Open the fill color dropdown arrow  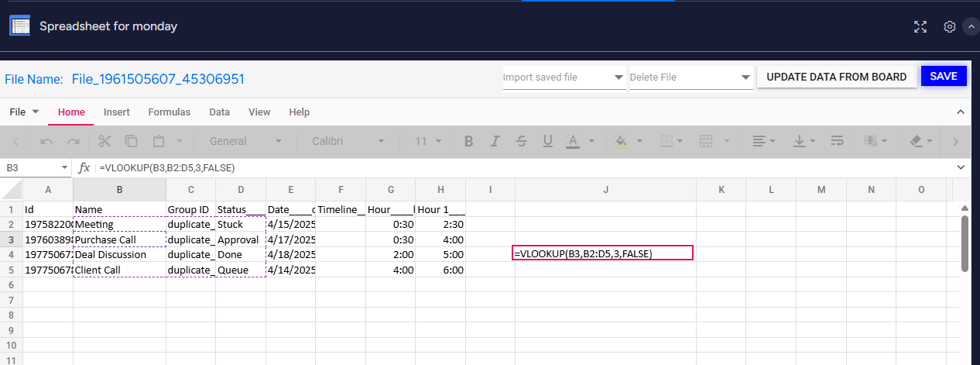pyautogui.click(x=641, y=141)
